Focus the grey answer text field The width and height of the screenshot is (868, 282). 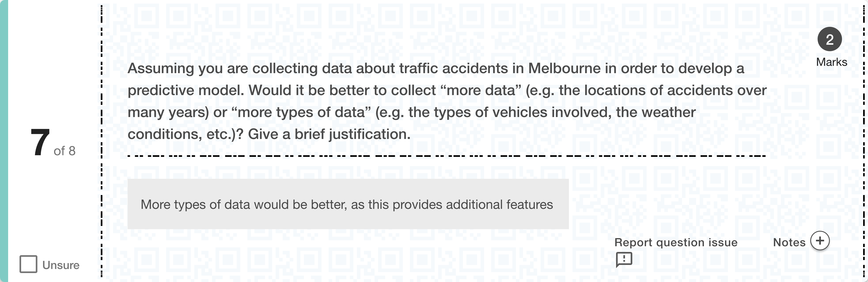pos(348,204)
